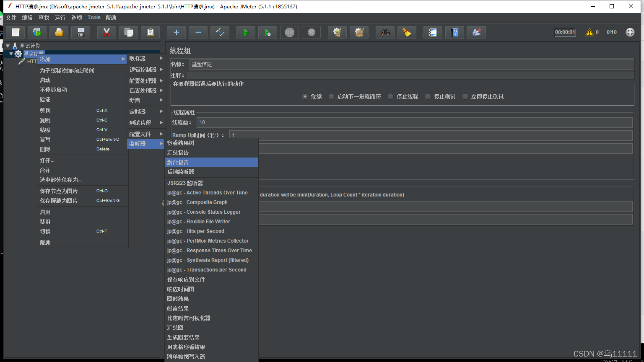Viewport: 644px width, 362px height.
Task: Select the 停止线程 radio button
Action: coord(390,96)
